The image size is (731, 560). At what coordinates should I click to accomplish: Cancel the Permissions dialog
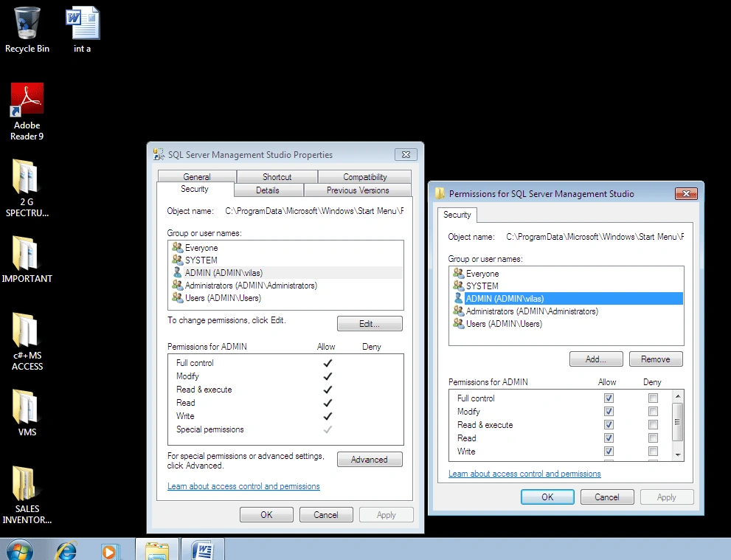[x=607, y=497]
